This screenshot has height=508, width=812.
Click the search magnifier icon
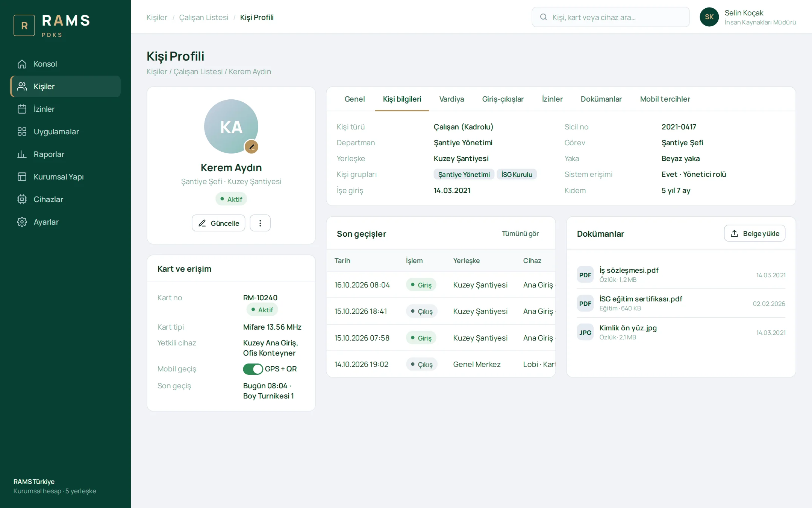543,17
